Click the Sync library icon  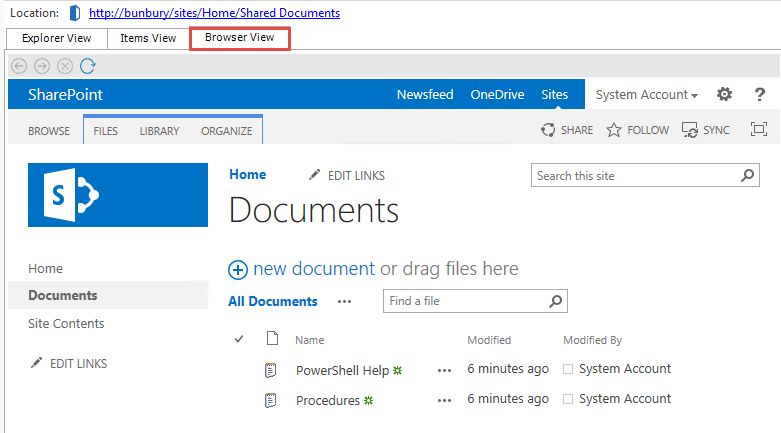[690, 130]
